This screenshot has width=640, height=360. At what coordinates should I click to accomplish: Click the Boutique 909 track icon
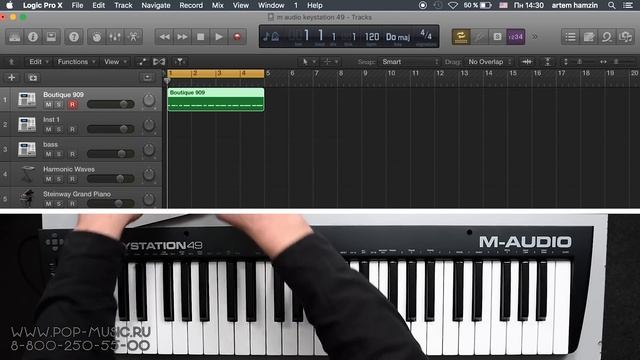coord(27,100)
